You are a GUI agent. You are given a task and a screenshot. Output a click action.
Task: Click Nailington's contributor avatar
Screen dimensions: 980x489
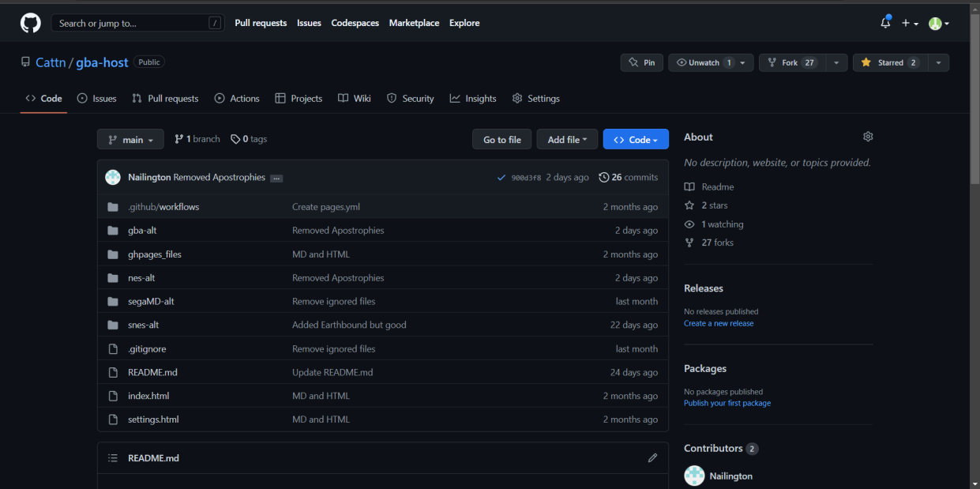coord(693,476)
